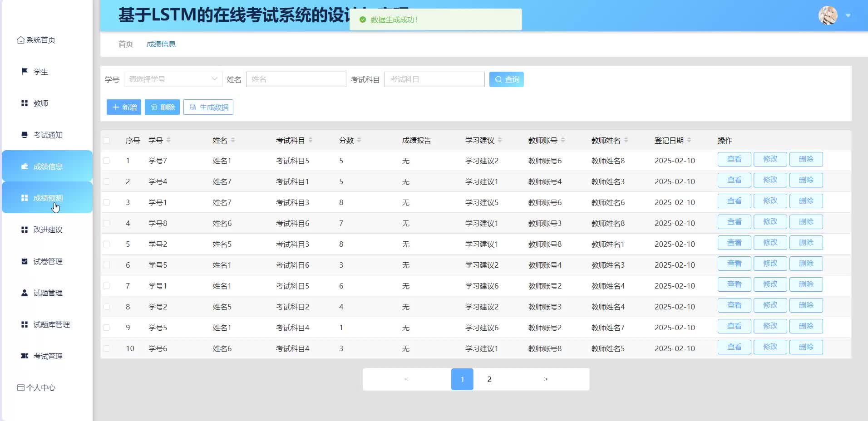This screenshot has width=868, height=421.
Task: Go to page 2 in pagination
Action: pos(489,379)
